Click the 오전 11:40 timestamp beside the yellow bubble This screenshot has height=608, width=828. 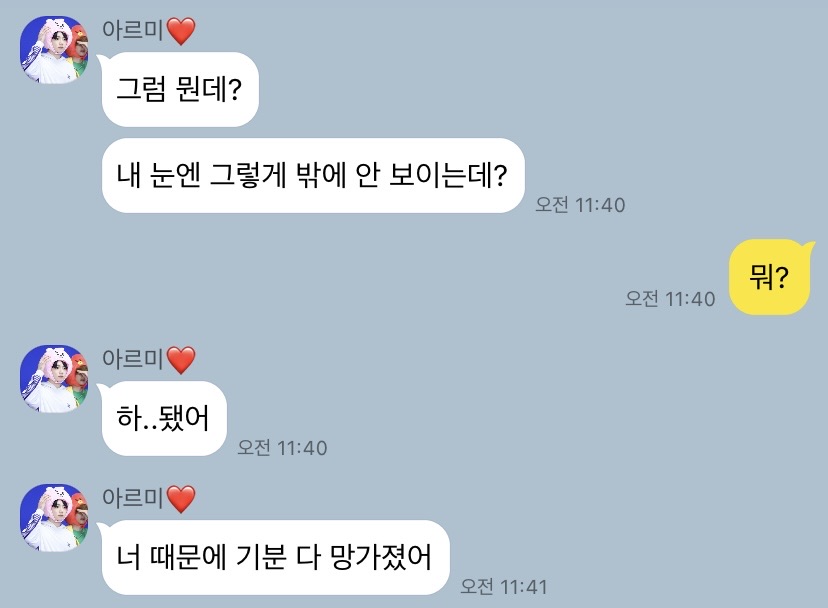click(x=670, y=298)
